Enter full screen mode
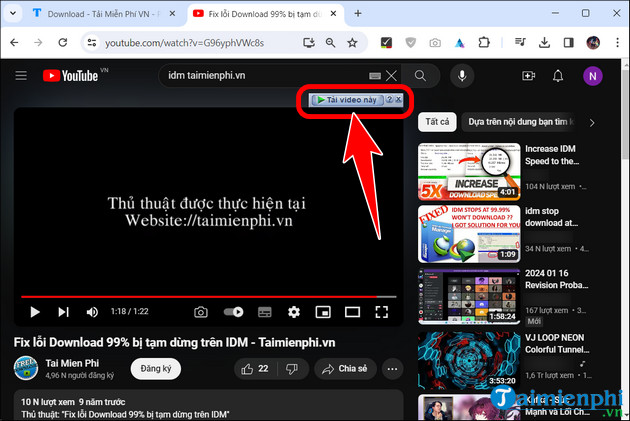This screenshot has width=630, height=421. tap(382, 312)
